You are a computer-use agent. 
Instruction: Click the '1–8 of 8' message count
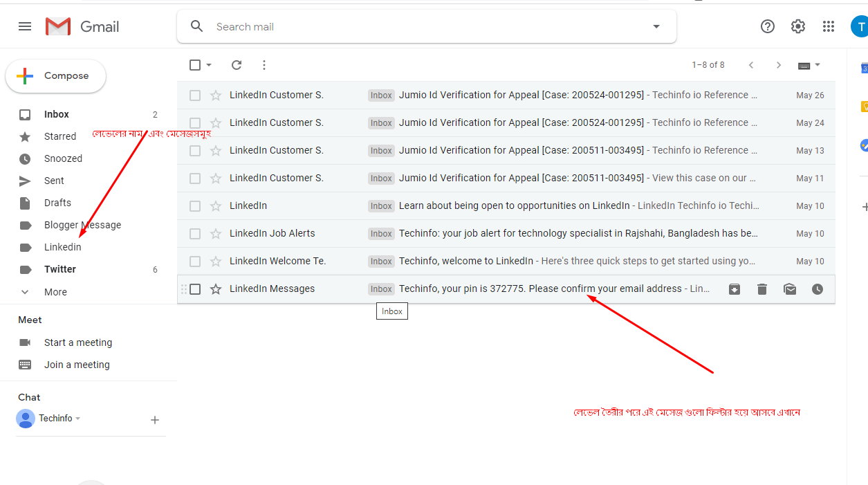[x=708, y=65]
